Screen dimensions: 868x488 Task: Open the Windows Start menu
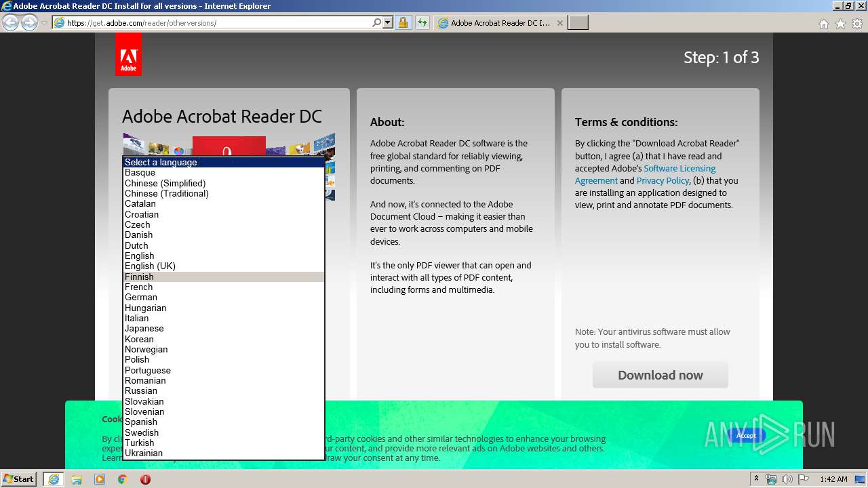[x=19, y=479]
